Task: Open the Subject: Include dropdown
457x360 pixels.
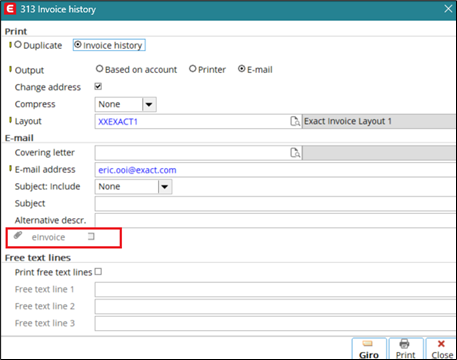Action: [x=165, y=187]
